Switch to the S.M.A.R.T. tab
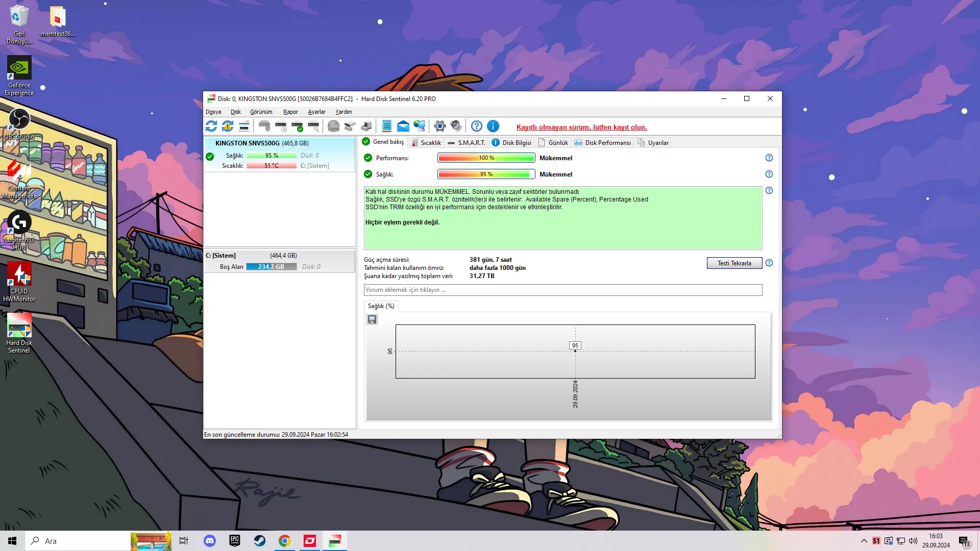980x551 pixels. (x=466, y=143)
